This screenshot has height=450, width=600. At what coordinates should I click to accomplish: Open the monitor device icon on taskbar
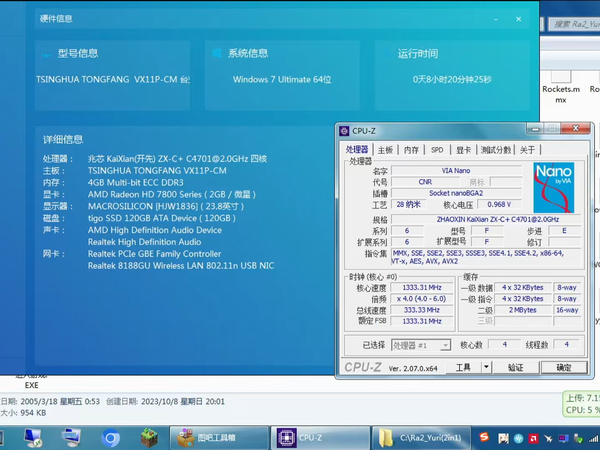point(71,438)
